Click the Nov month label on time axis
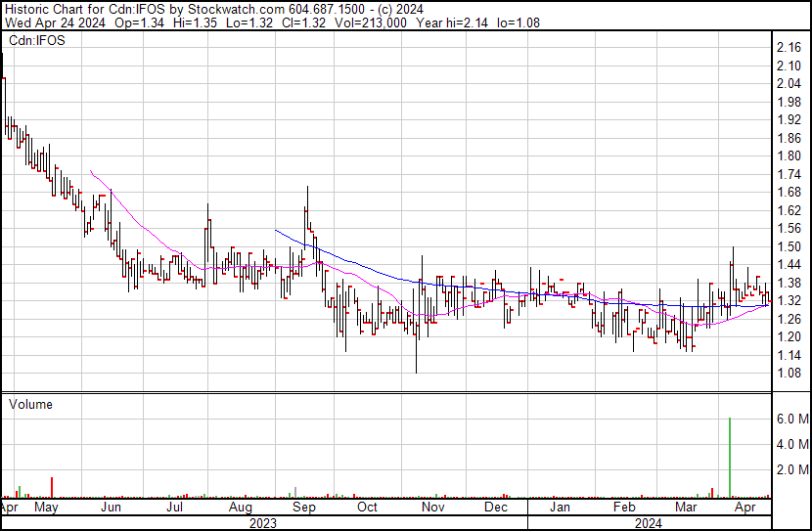 click(x=432, y=508)
